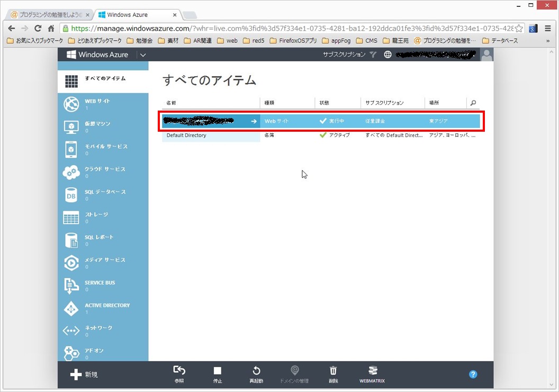Click the サブスクリプション link in header
This screenshot has height=392, width=559.
344,54
